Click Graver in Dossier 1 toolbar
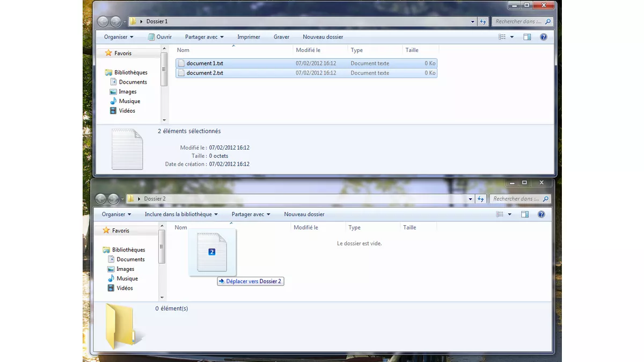Image resolution: width=644 pixels, height=362 pixels. (x=281, y=37)
